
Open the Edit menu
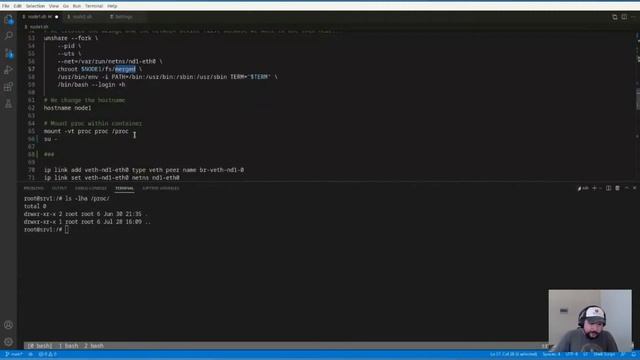(x=18, y=6)
